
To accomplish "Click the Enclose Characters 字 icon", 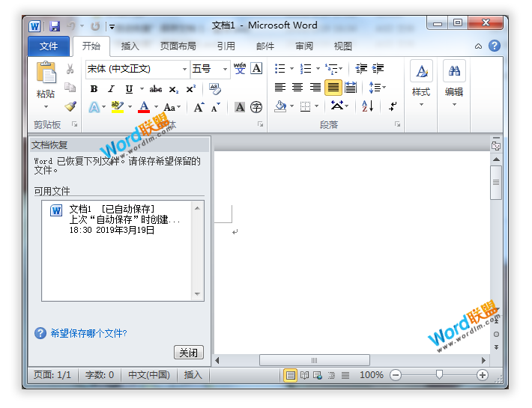I will point(256,107).
